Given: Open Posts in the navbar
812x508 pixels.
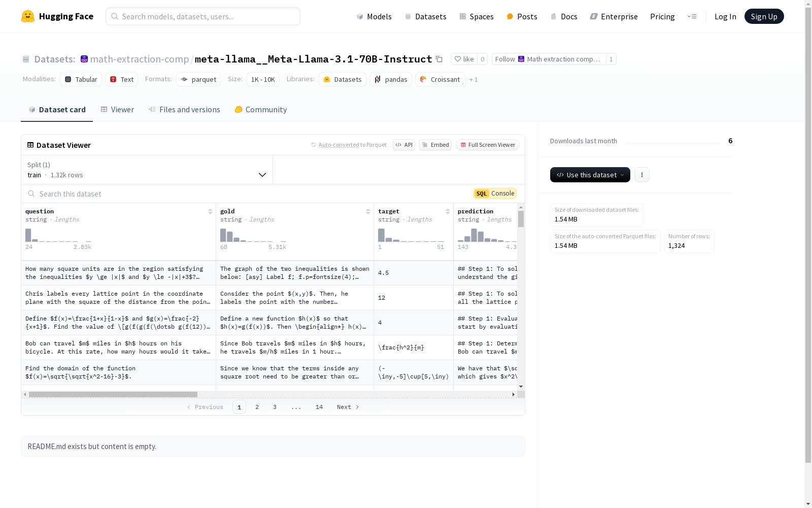Looking at the screenshot, I should [x=522, y=16].
